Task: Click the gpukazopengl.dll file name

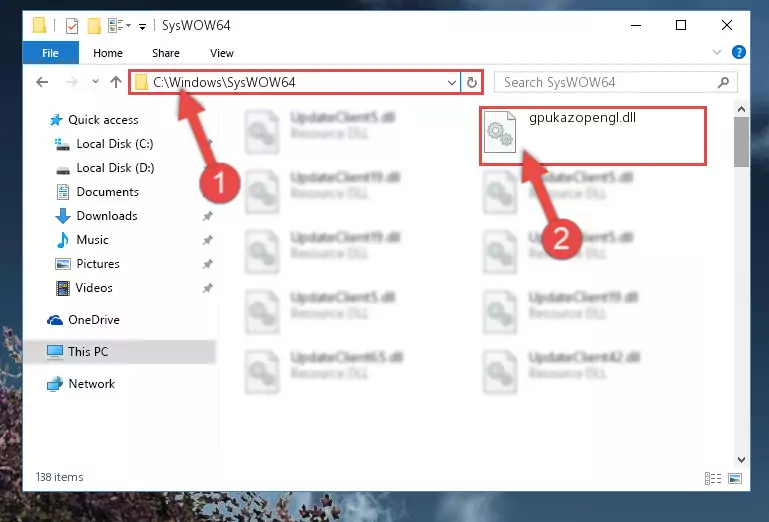Action: (x=582, y=118)
